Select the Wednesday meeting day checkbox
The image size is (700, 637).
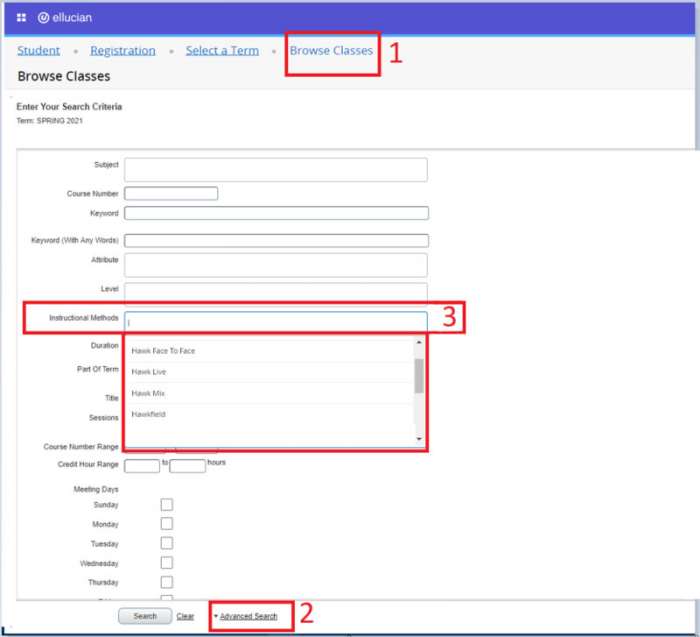167,563
